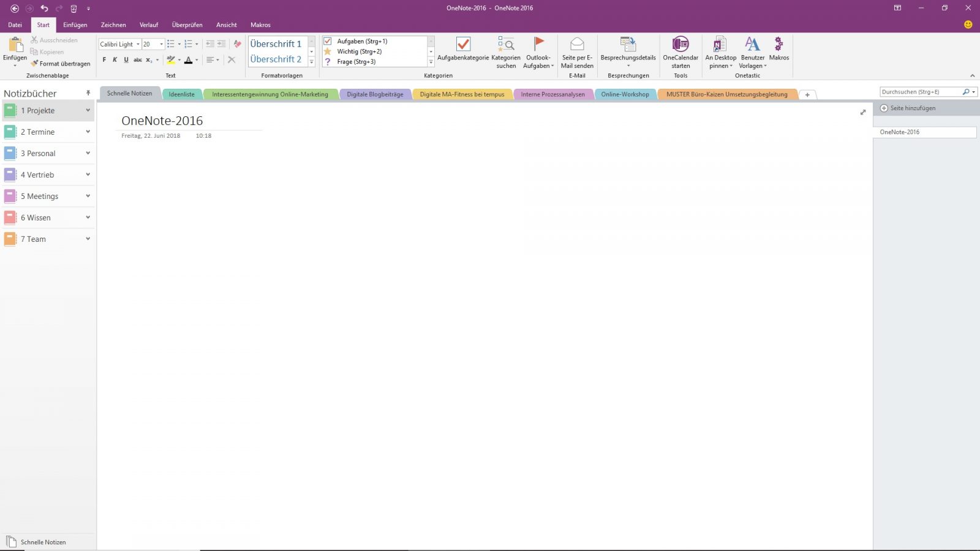Image resolution: width=980 pixels, height=551 pixels.
Task: Collapse the ribbon with the arrow
Action: click(x=972, y=76)
